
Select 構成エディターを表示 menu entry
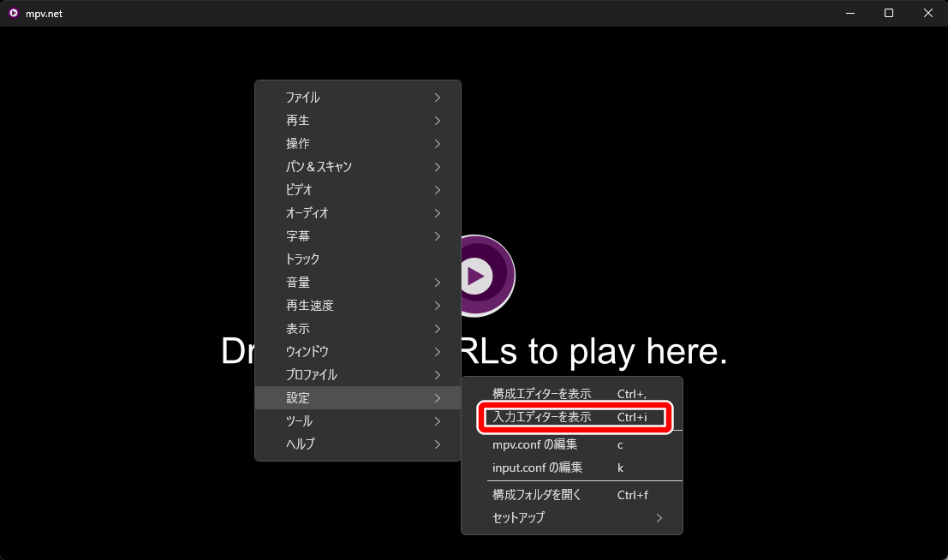click(572, 394)
